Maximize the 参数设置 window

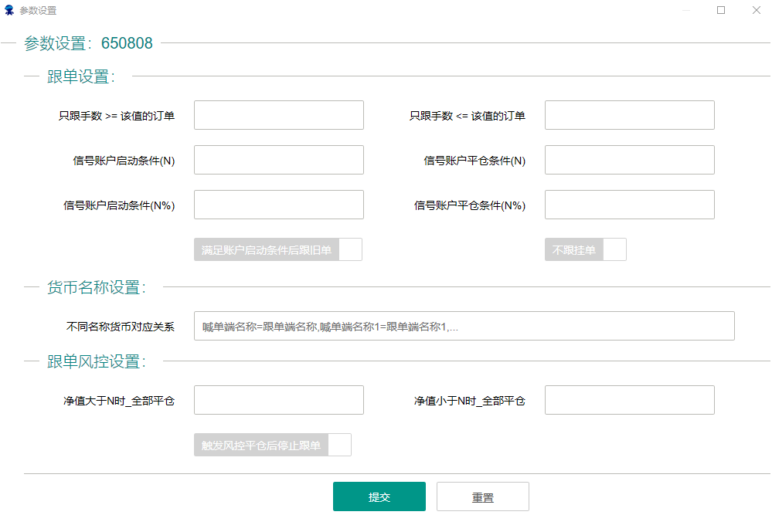(x=721, y=11)
